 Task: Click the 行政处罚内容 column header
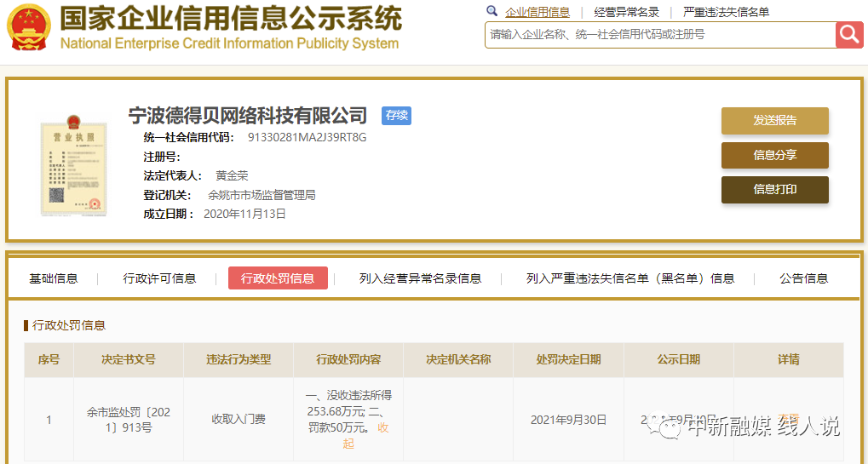348,360
